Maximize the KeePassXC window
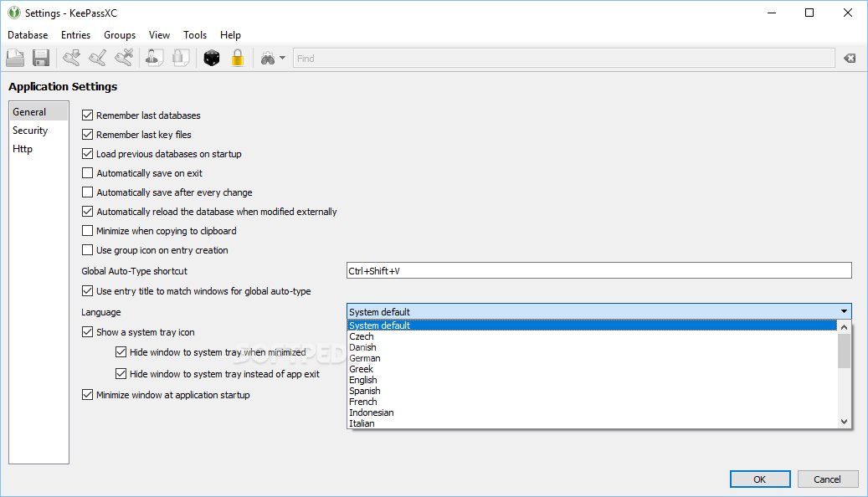Viewport: 868px width, 497px height. tap(809, 13)
